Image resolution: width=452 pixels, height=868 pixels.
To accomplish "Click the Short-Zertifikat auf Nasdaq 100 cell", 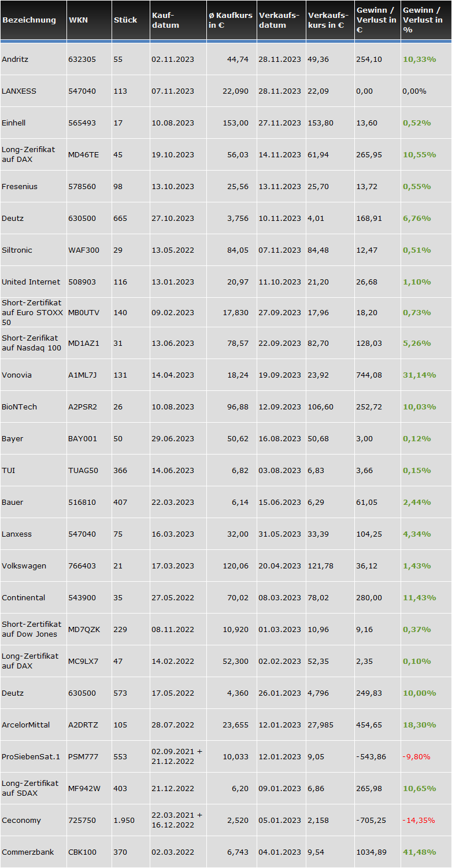I will click(x=31, y=342).
